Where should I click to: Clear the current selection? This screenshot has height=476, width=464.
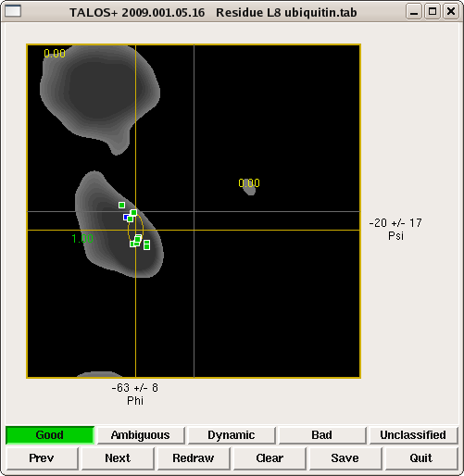[270, 458]
